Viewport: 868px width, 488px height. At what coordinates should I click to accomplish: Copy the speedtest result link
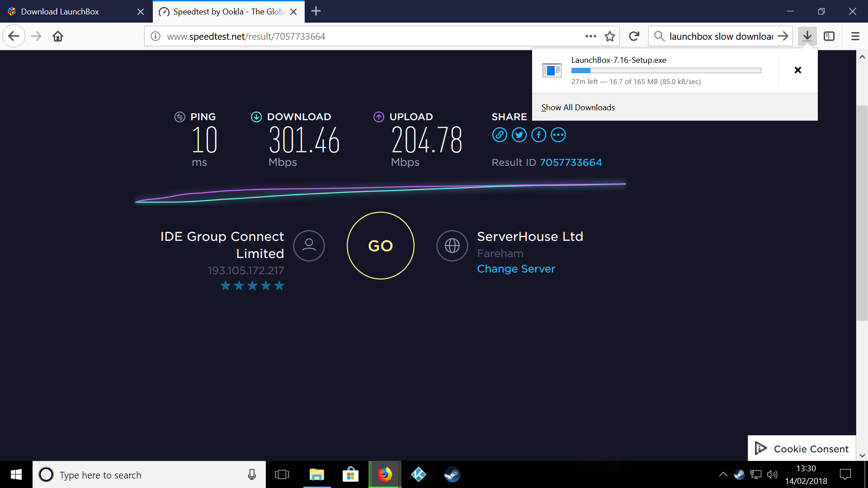pos(500,135)
